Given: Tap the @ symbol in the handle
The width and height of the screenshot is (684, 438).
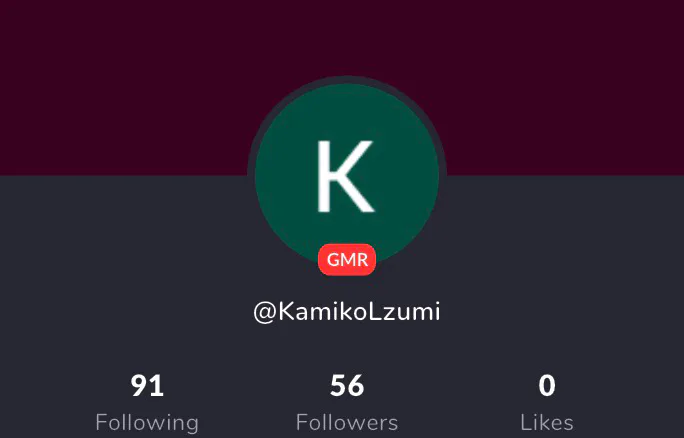Looking at the screenshot, I should pos(264,313).
